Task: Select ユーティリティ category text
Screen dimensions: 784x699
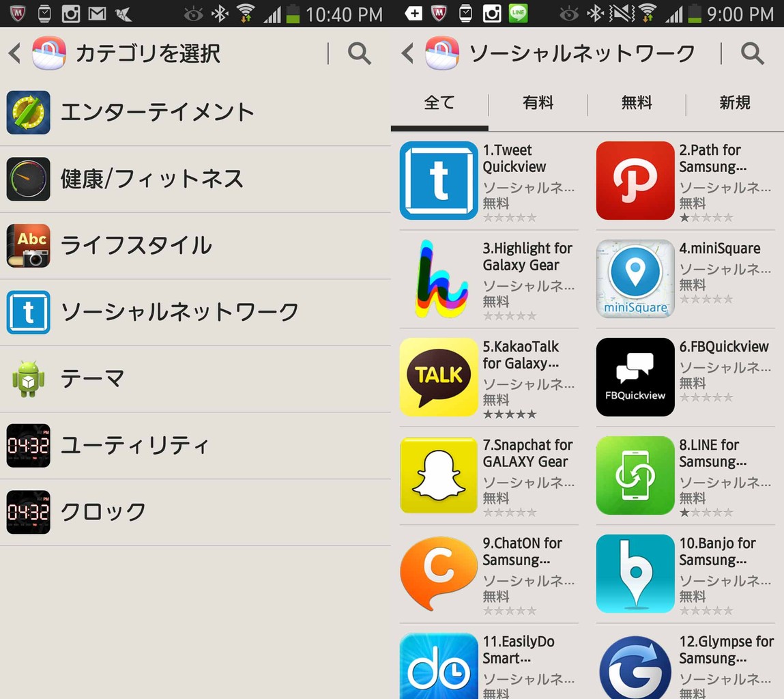Action: click(x=134, y=445)
